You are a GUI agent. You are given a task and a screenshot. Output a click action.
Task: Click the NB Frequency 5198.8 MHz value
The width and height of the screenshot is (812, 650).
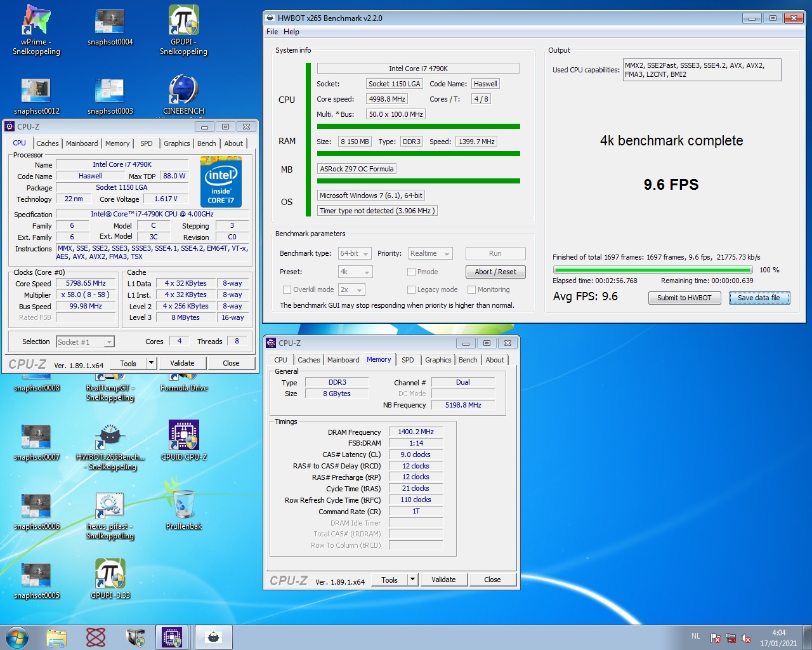(463, 405)
